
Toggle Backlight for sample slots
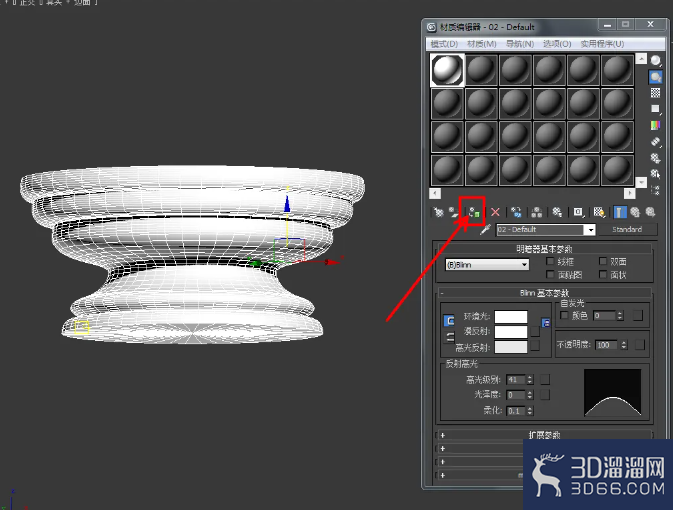click(x=655, y=77)
